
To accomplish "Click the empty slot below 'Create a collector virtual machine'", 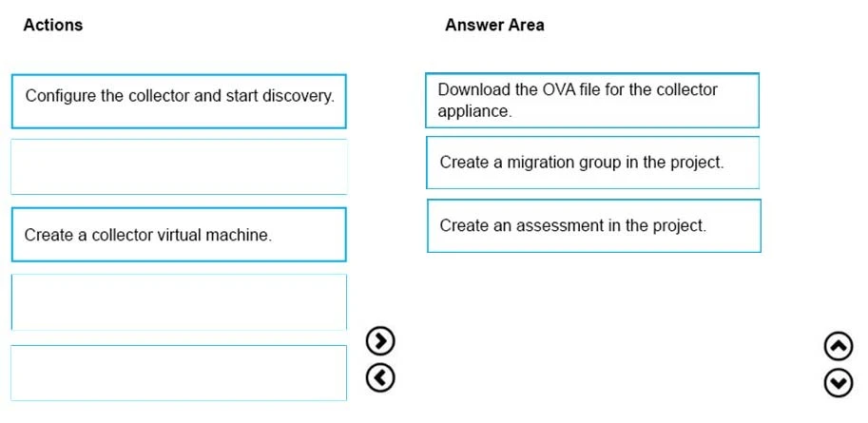I will [179, 302].
